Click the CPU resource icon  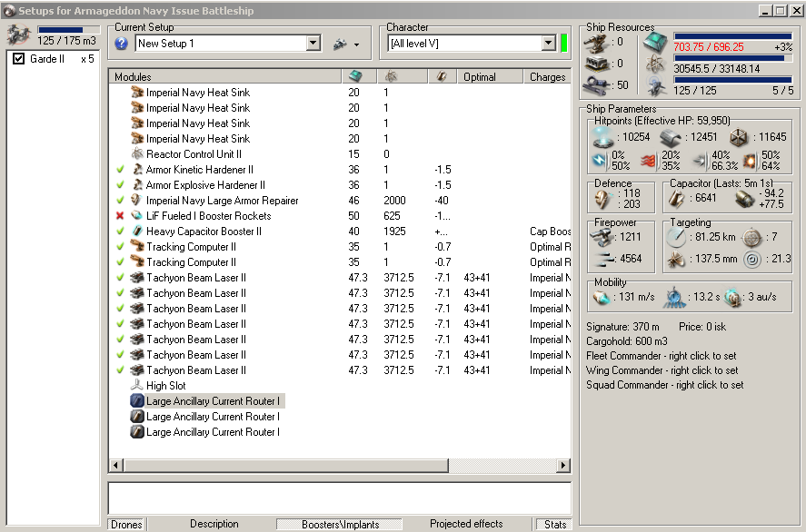[x=655, y=43]
